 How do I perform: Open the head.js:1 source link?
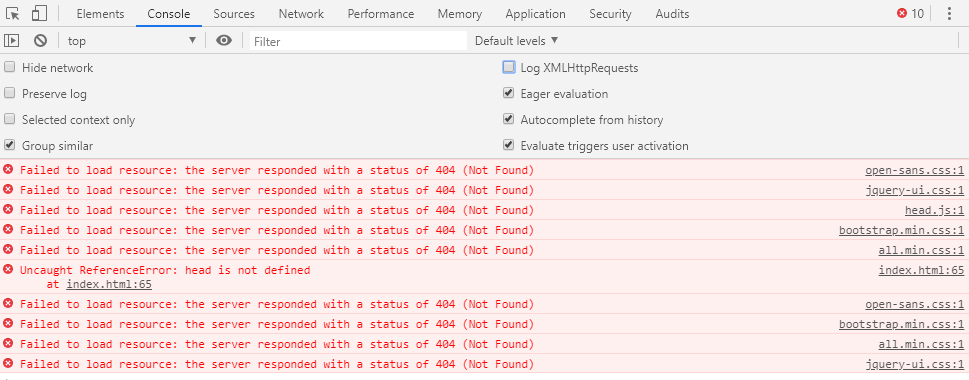934,210
